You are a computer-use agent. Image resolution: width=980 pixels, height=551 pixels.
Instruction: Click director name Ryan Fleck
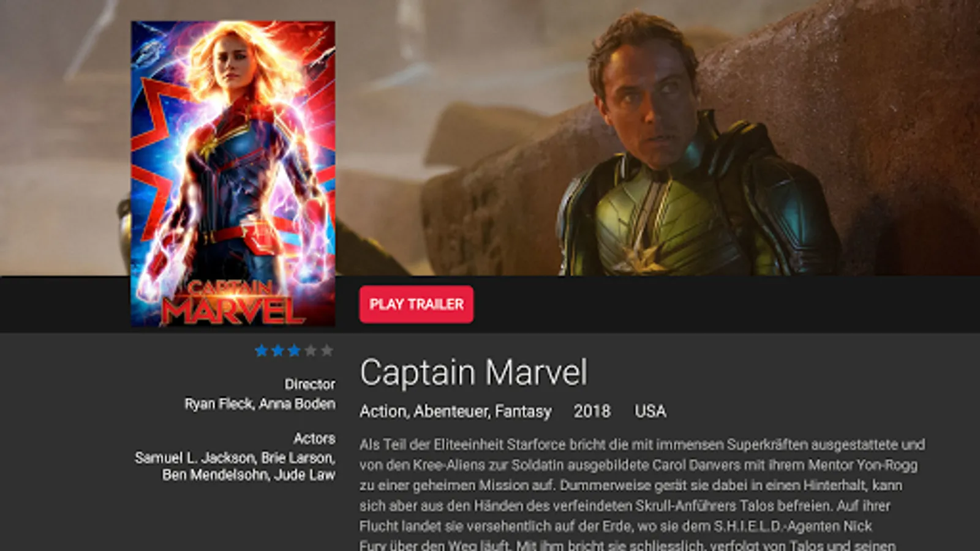[x=220, y=404]
